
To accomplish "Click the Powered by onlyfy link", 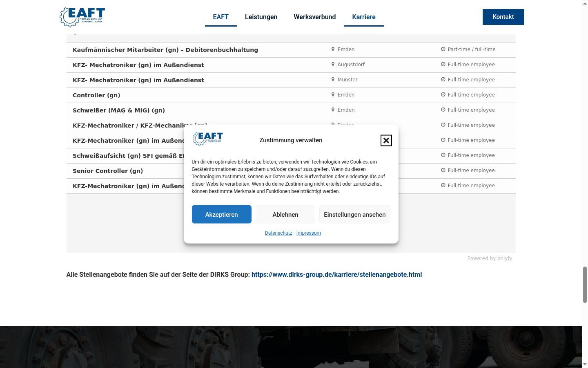I will [490, 258].
